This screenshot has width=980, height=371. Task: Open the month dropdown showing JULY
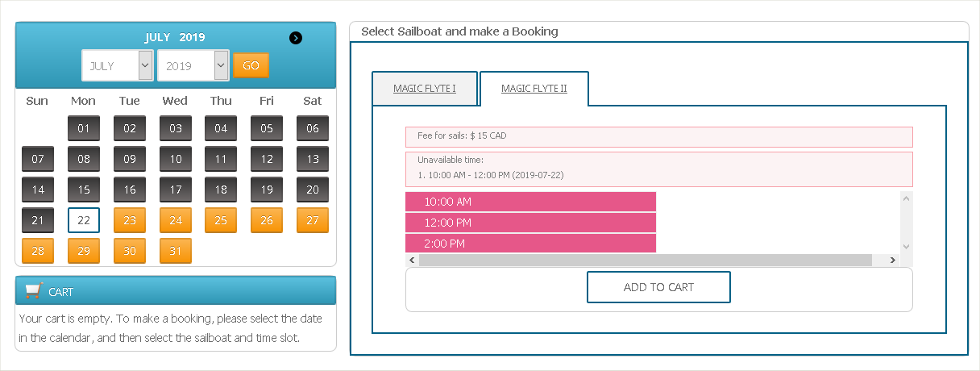tap(118, 65)
